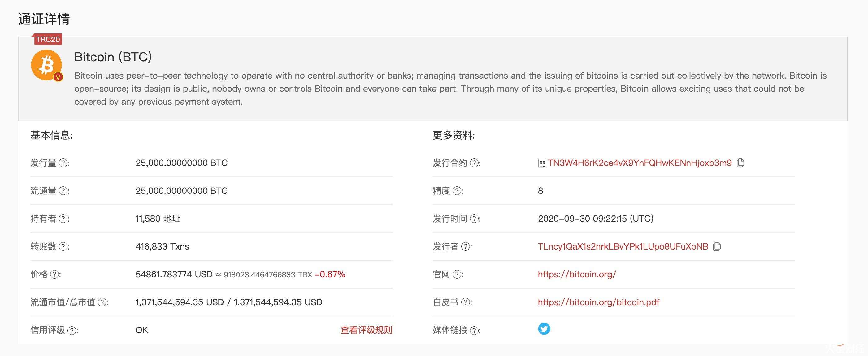Open contract address TN3W4H6rK2ce4vX9YnFQHwKENnHjoxb3m9
Viewport: 868px width, 356px height.
(x=640, y=163)
